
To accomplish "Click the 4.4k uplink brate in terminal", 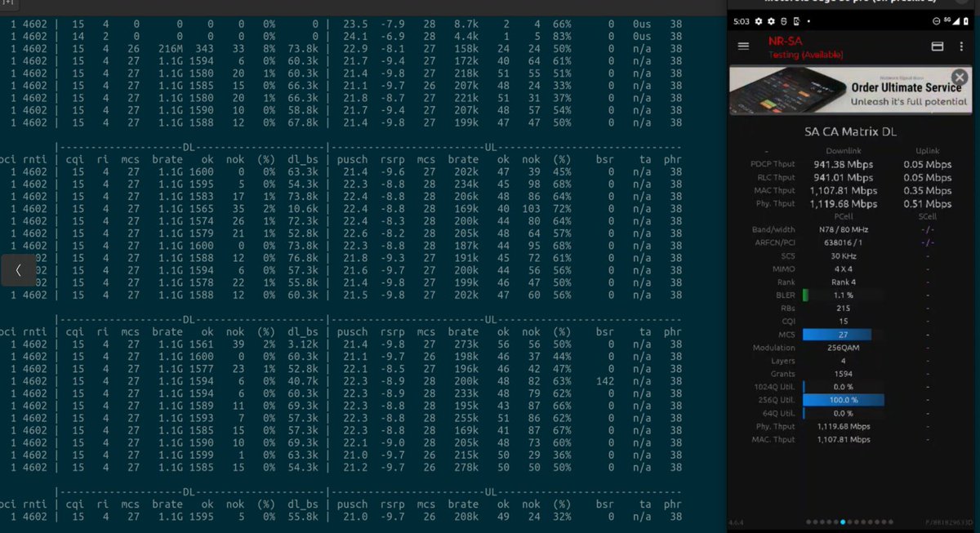I will pos(467,37).
